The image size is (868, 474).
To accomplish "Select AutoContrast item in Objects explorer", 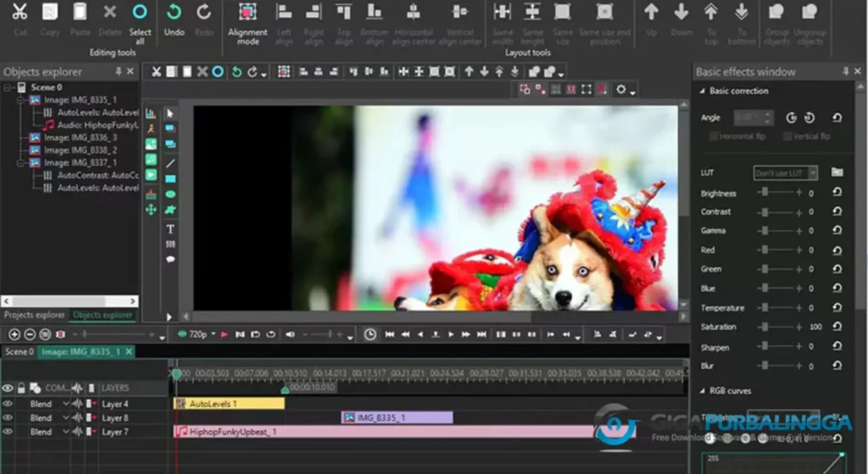I will [x=97, y=176].
